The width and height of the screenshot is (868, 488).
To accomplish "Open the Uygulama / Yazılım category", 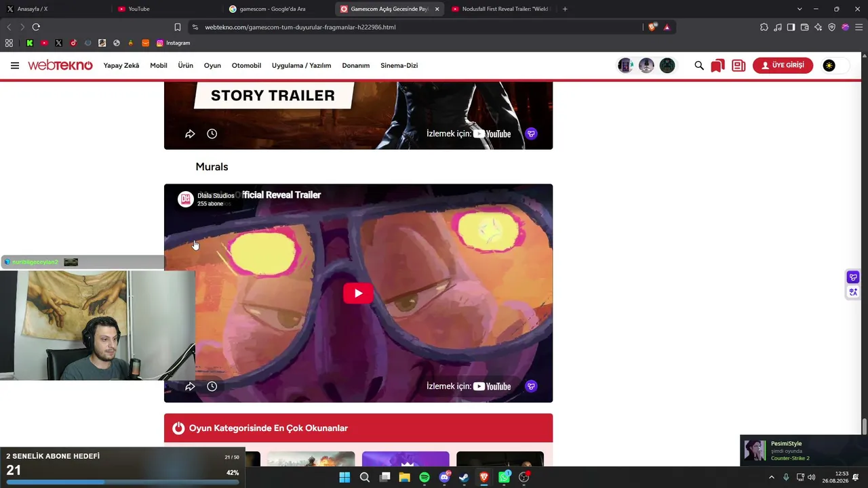I will tap(301, 66).
